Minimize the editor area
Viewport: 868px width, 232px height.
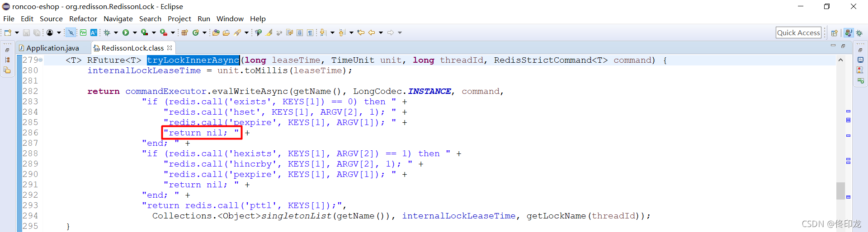click(x=833, y=46)
